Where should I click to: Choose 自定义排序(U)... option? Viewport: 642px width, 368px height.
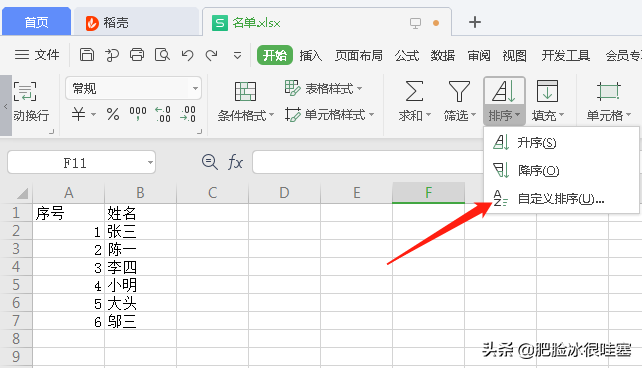pos(561,199)
